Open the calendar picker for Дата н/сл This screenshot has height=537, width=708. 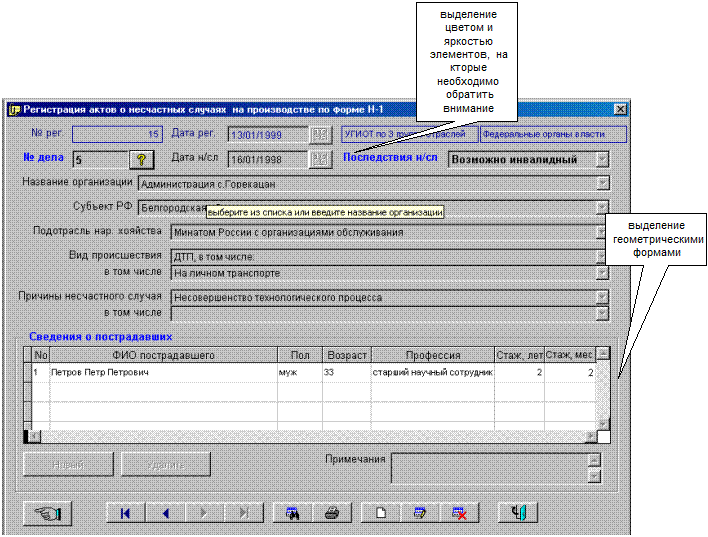[x=320, y=159]
